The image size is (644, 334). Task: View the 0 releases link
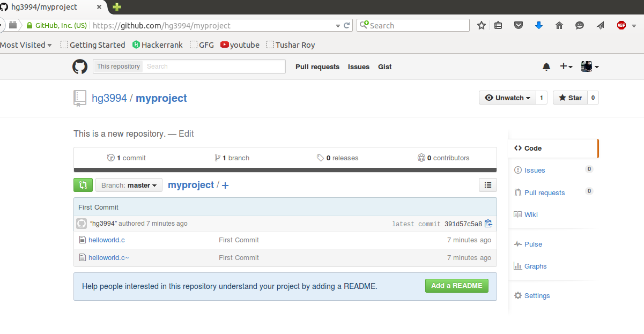[x=337, y=158]
